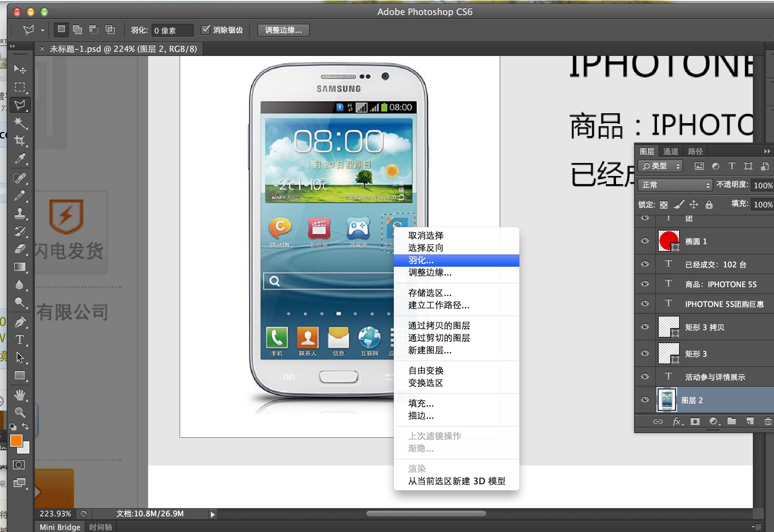The height and width of the screenshot is (532, 774).
Task: Click New Selection mode icon
Action: click(61, 30)
